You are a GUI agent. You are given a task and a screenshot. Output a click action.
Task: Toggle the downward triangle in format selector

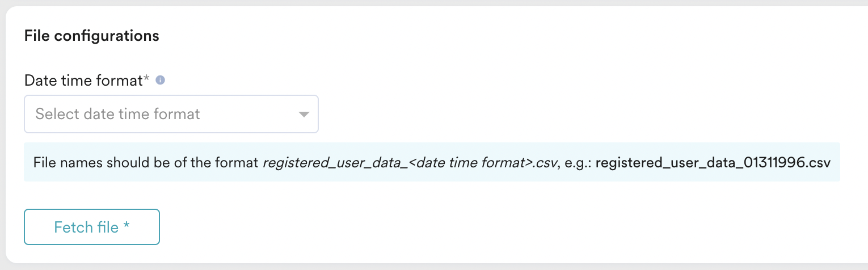304,115
